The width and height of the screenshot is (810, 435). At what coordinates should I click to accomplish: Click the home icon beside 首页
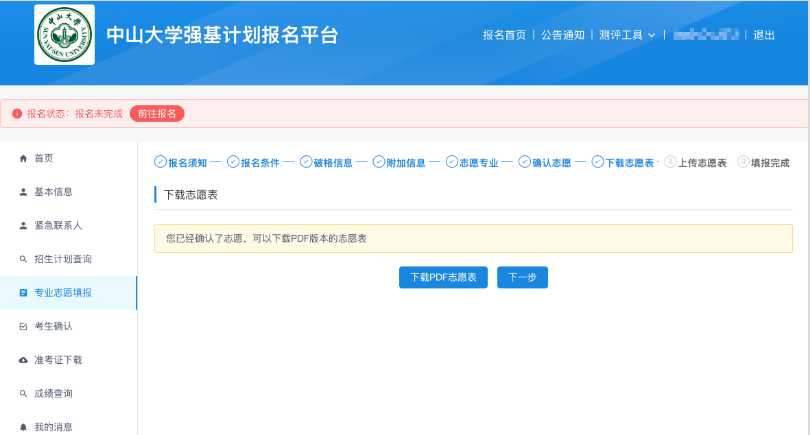pos(24,158)
